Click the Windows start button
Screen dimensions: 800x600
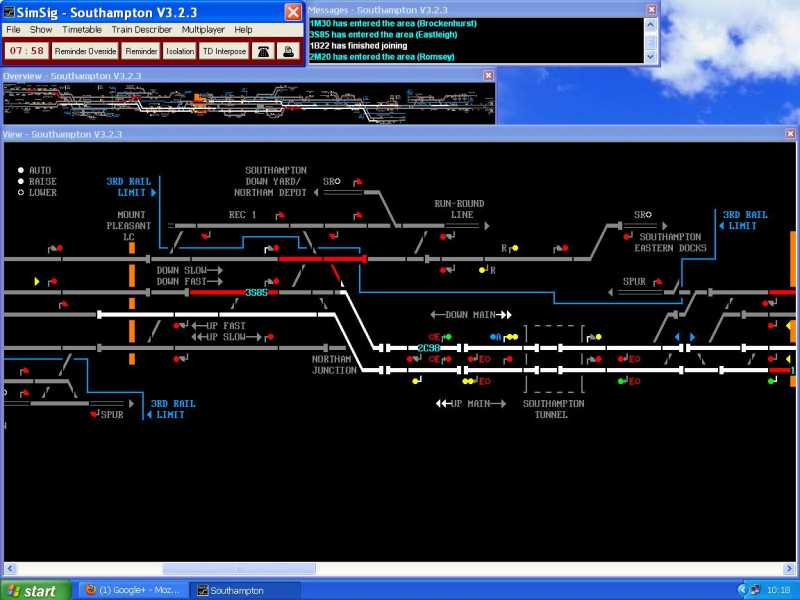pos(34,590)
